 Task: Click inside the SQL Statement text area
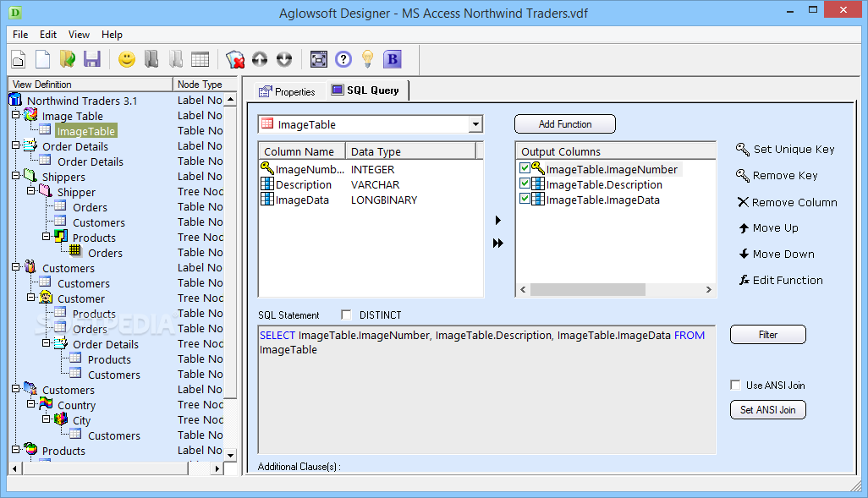(487, 390)
